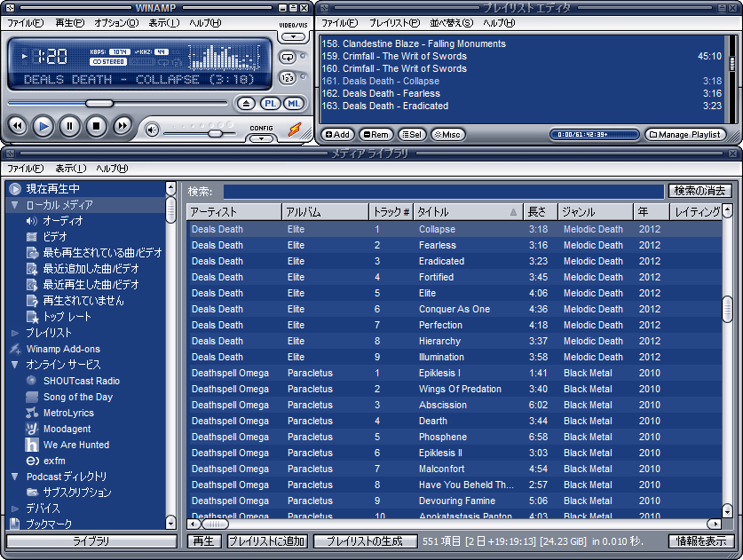Open トップ レート view
Screen dimensions: 743x560
tap(67, 317)
